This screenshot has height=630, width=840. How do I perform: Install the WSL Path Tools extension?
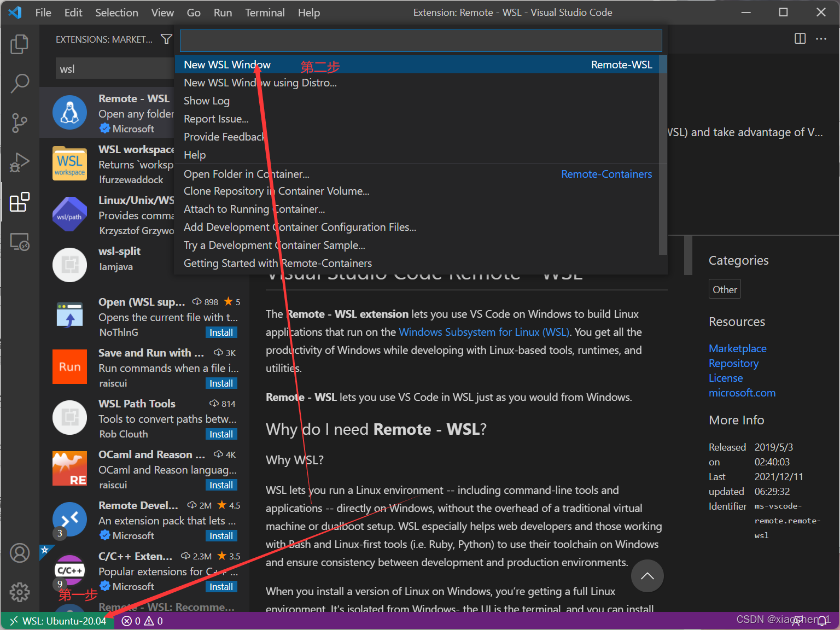point(221,434)
